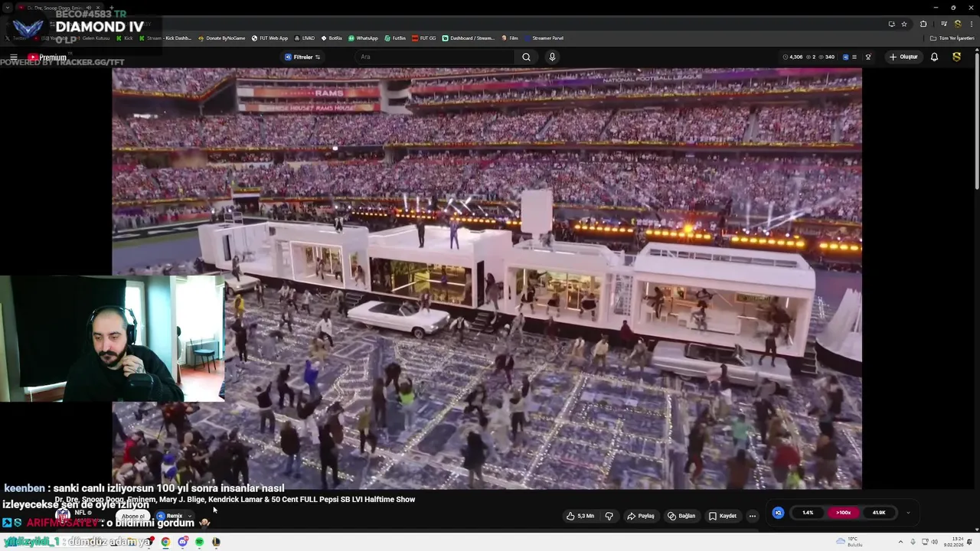Click the 1.4% stat pill
Screen dimensions: 980x551
tap(808, 513)
